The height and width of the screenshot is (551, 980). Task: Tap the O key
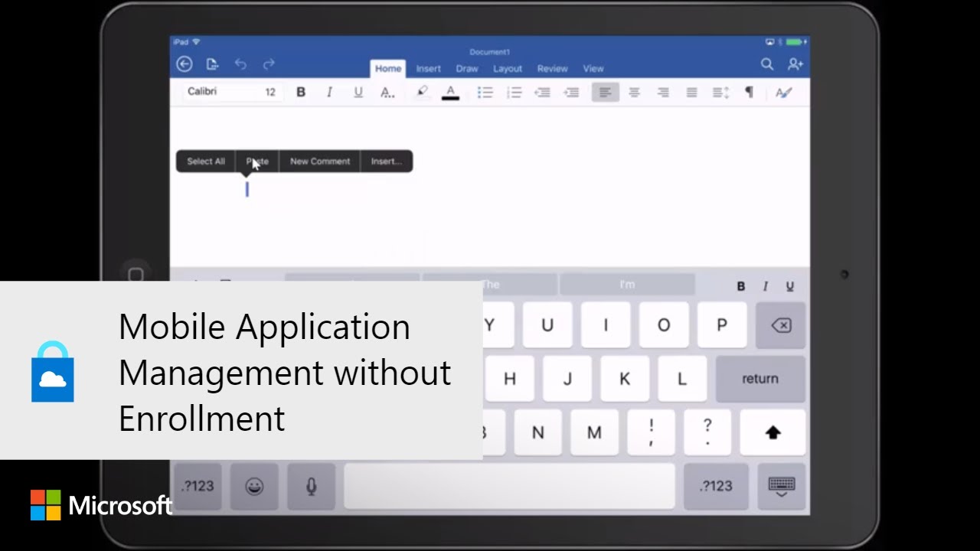pos(663,325)
